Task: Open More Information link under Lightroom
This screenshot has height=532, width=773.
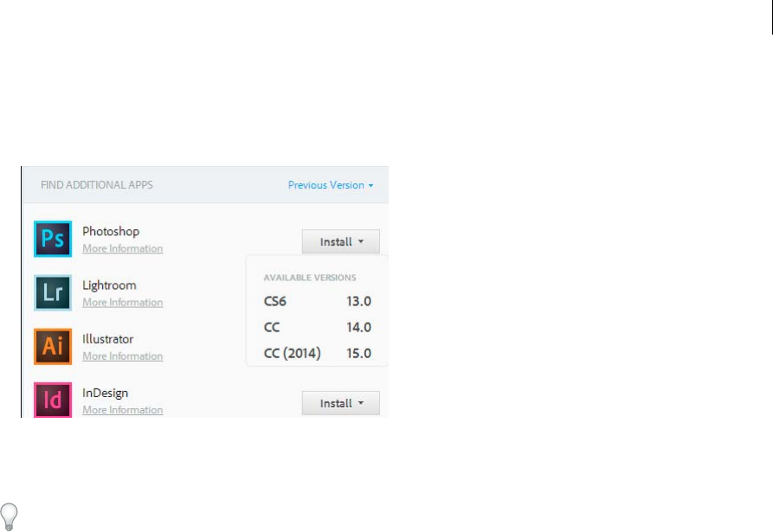Action: 122,302
